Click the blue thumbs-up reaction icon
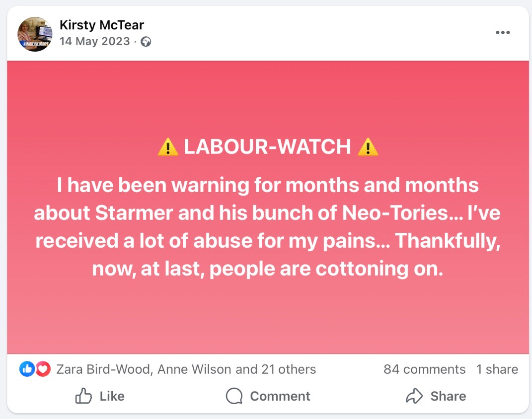The height and width of the screenshot is (419, 532). tap(26, 369)
